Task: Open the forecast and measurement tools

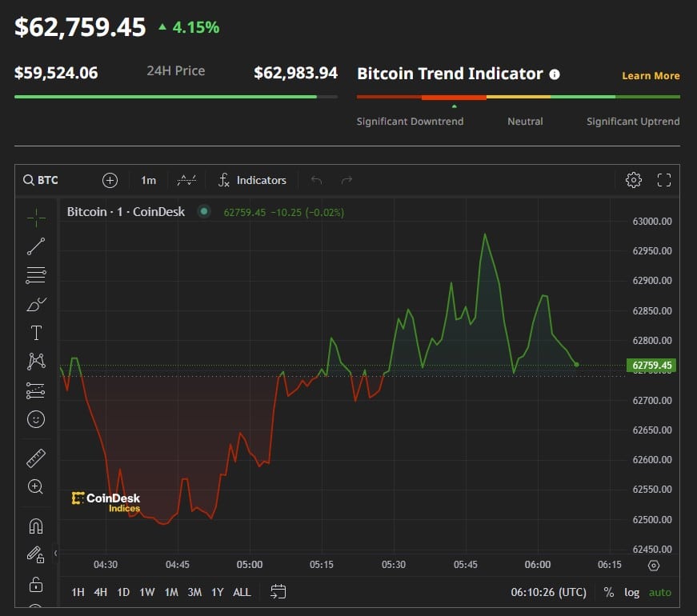Action: click(36, 390)
